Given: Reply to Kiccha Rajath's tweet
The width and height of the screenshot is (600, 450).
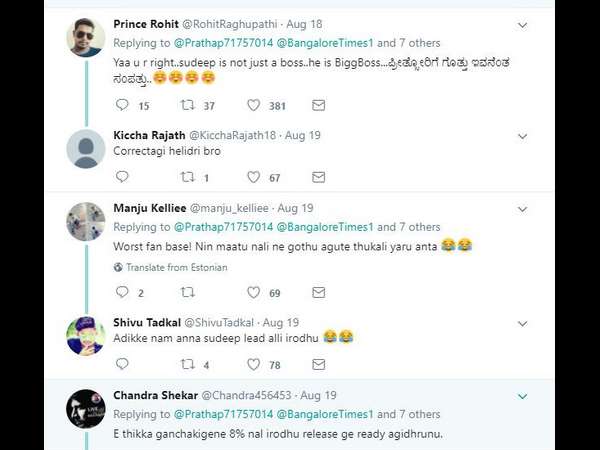Looking at the screenshot, I should click(x=122, y=177).
